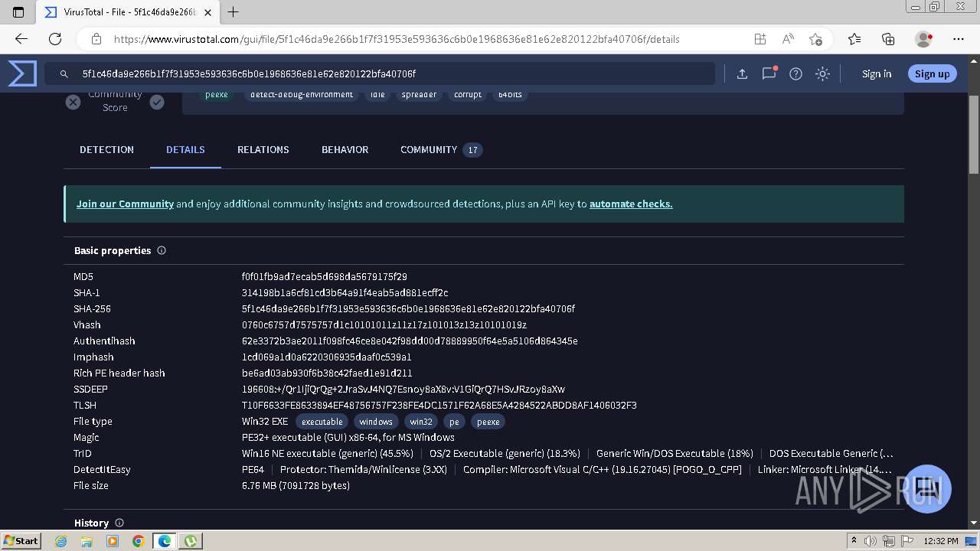The width and height of the screenshot is (980, 551).
Task: Click the tray volume icon
Action: pyautogui.click(x=872, y=541)
